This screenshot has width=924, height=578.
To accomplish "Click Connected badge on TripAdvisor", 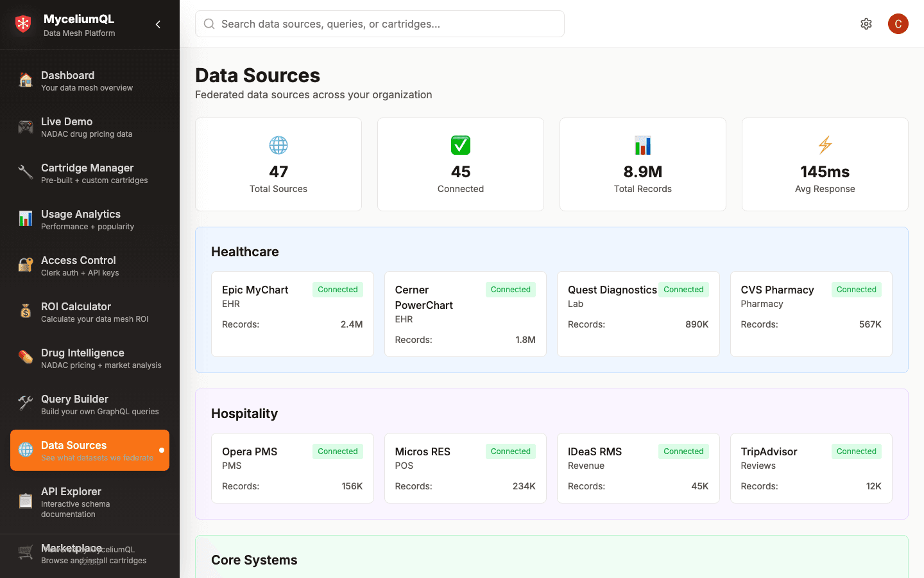I will coord(857,451).
